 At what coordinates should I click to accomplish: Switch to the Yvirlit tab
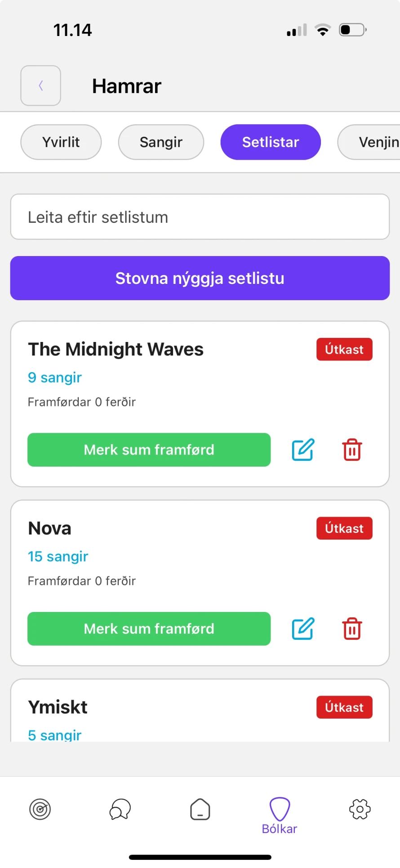tap(61, 142)
